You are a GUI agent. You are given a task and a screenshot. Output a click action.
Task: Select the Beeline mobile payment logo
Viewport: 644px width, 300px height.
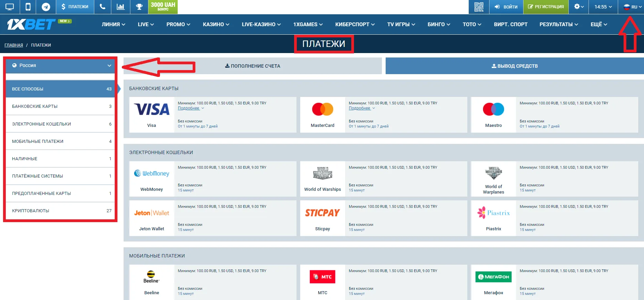pyautogui.click(x=151, y=277)
